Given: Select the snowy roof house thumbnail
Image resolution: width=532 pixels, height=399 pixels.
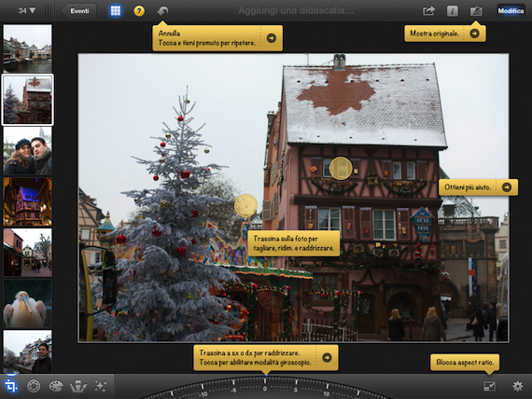Looking at the screenshot, I should tap(27, 100).
